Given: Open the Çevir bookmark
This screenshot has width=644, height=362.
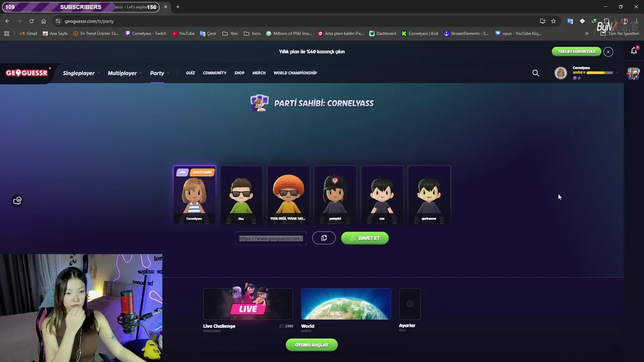Looking at the screenshot, I should tap(208, 34).
